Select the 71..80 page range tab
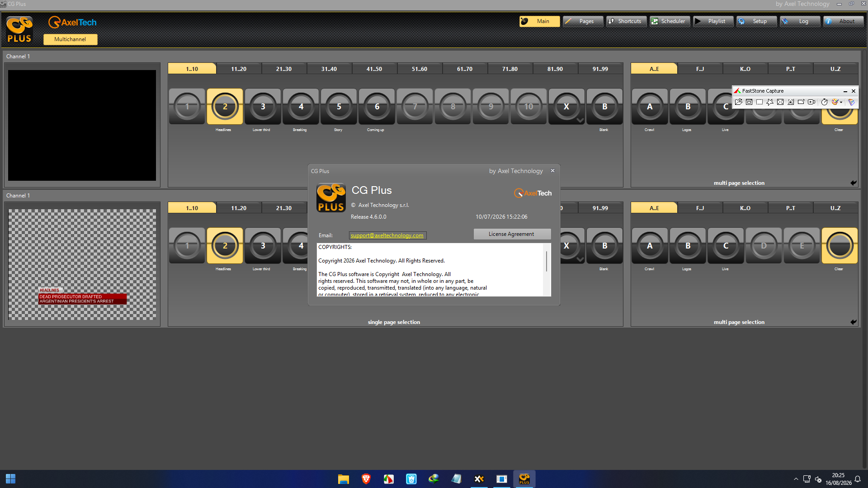 510,69
